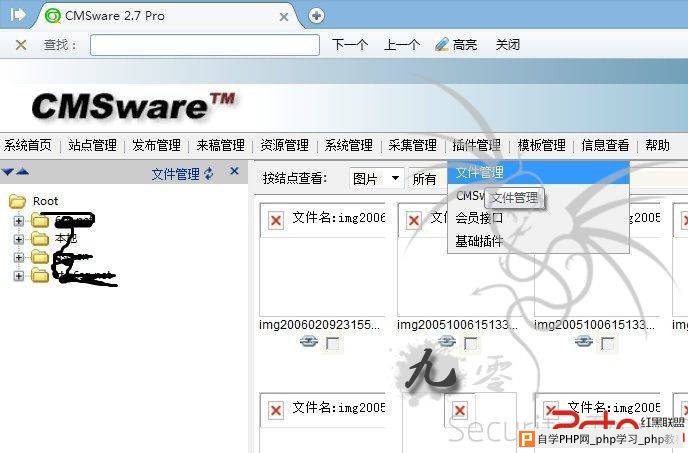This screenshot has width=688, height=453.
Task: Expand the second folder under Root
Action: [x=18, y=239]
